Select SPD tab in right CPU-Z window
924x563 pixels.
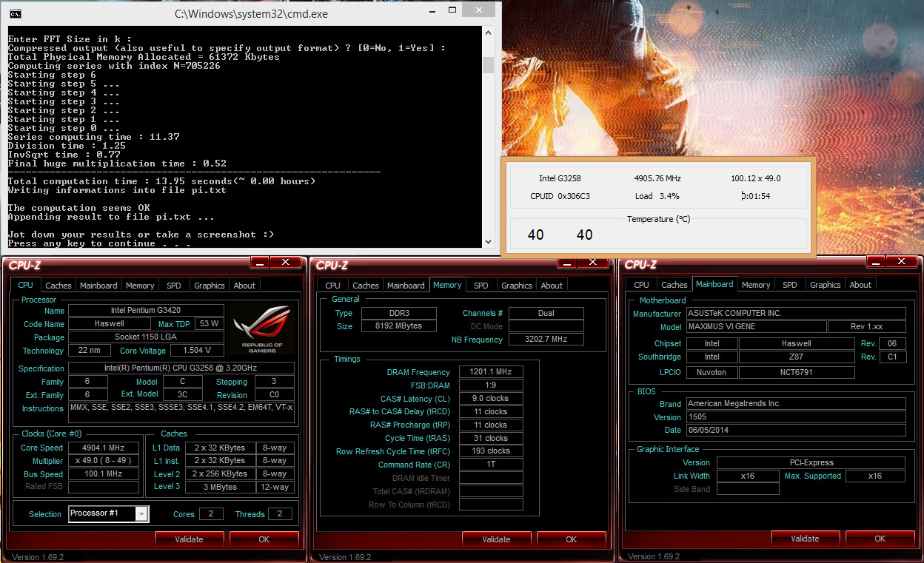click(x=790, y=285)
